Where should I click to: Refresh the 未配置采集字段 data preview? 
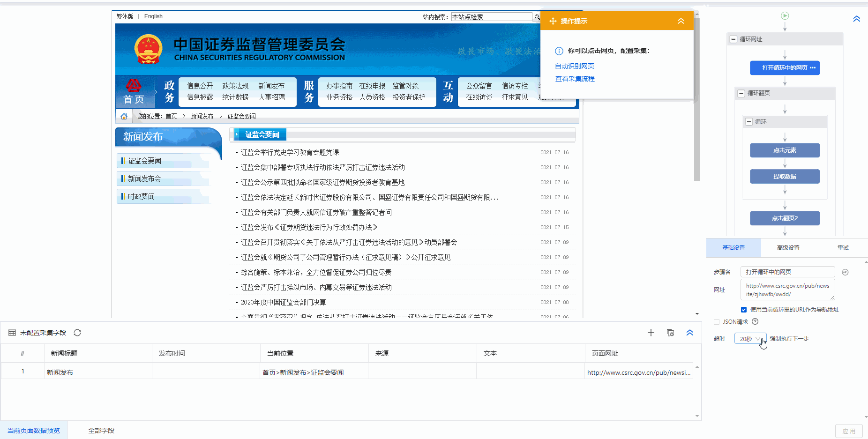77,333
